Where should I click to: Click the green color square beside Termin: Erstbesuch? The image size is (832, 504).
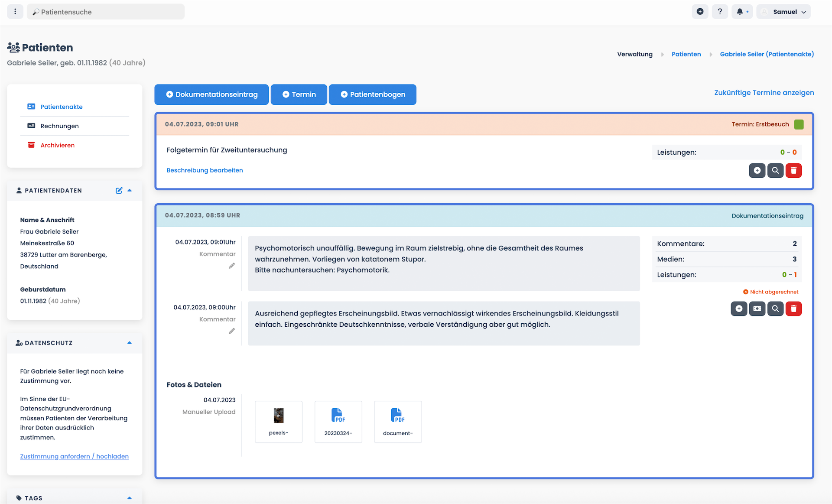point(799,124)
